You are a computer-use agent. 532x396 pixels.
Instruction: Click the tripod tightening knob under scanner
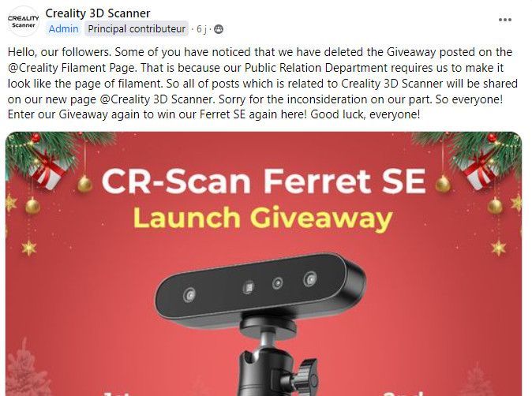pos(307,376)
